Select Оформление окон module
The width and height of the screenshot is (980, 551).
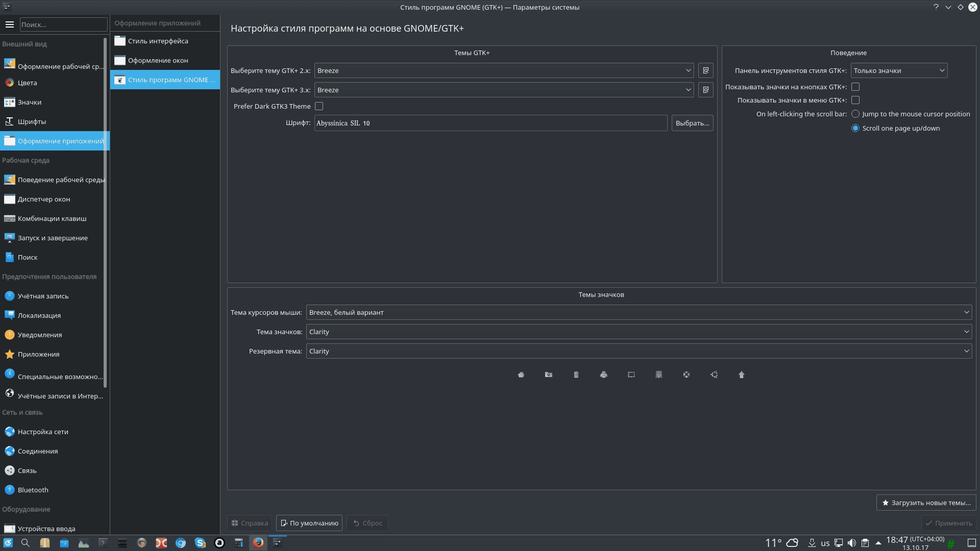click(x=165, y=60)
